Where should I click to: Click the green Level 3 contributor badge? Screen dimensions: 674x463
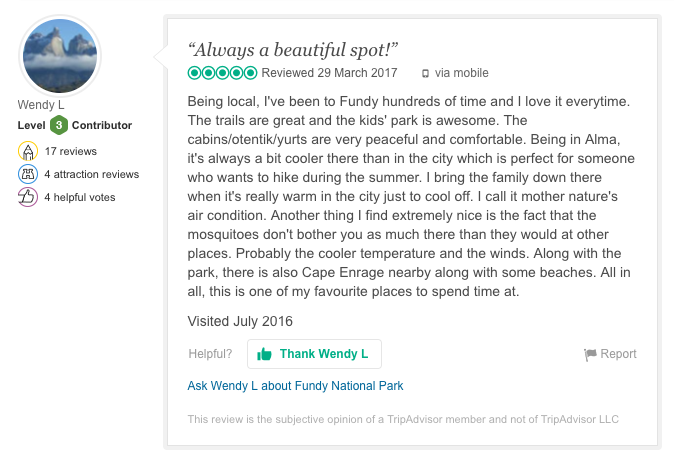point(59,125)
